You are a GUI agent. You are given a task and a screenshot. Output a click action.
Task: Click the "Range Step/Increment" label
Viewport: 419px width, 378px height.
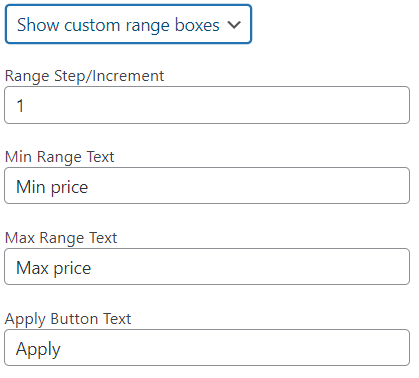[x=85, y=76]
